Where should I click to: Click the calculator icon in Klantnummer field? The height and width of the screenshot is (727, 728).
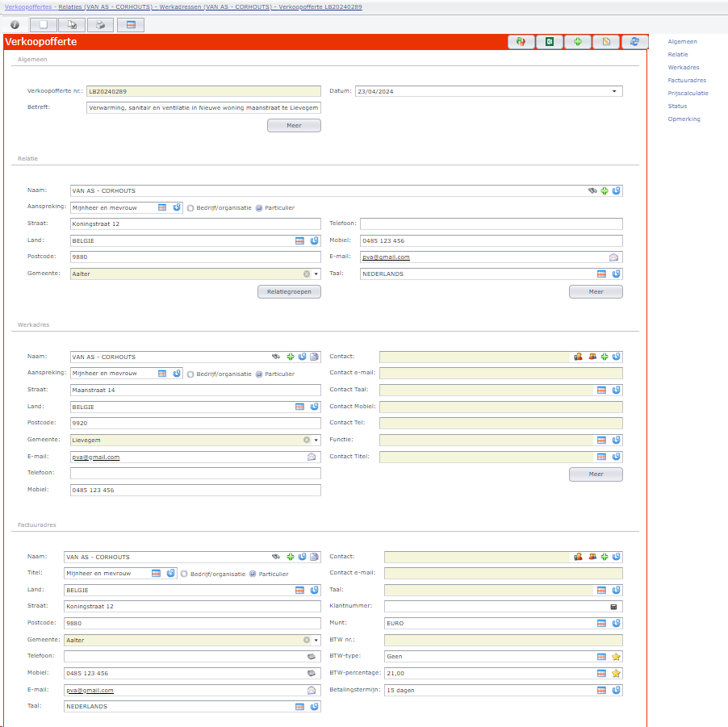click(x=613, y=607)
